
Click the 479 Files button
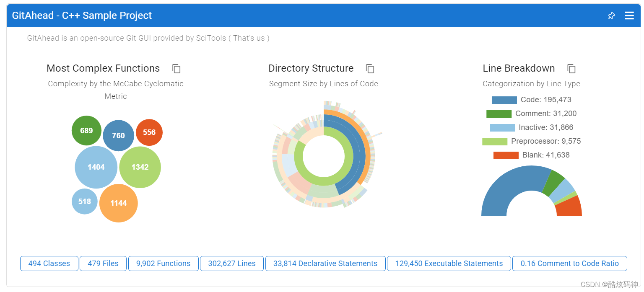103,264
